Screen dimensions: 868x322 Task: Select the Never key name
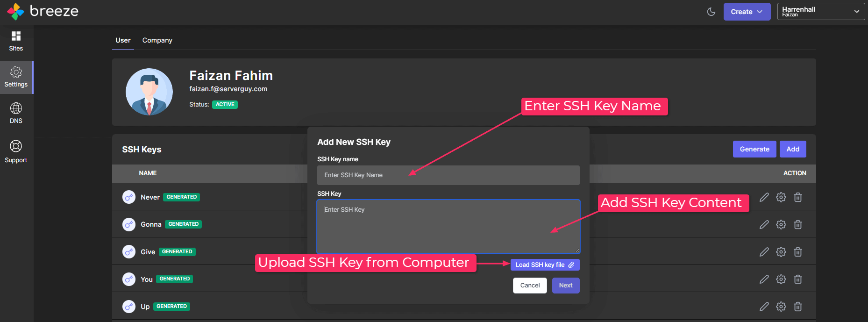pyautogui.click(x=150, y=197)
